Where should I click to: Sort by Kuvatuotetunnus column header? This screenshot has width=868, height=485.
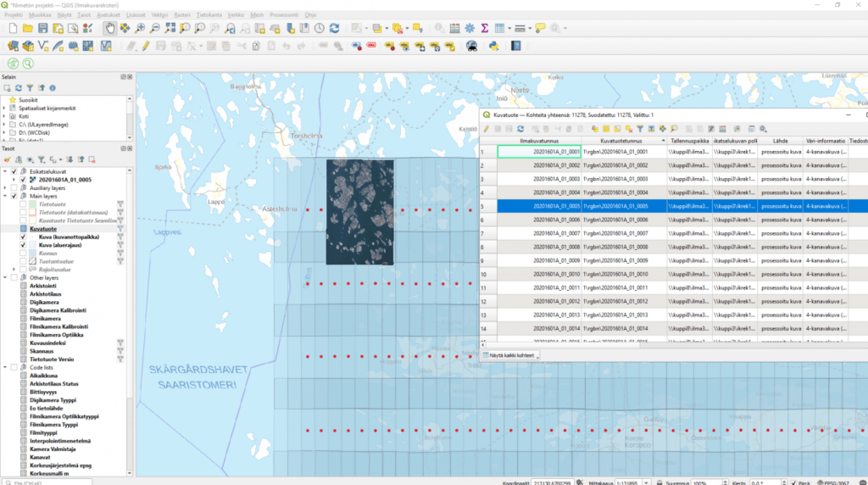[x=620, y=141]
